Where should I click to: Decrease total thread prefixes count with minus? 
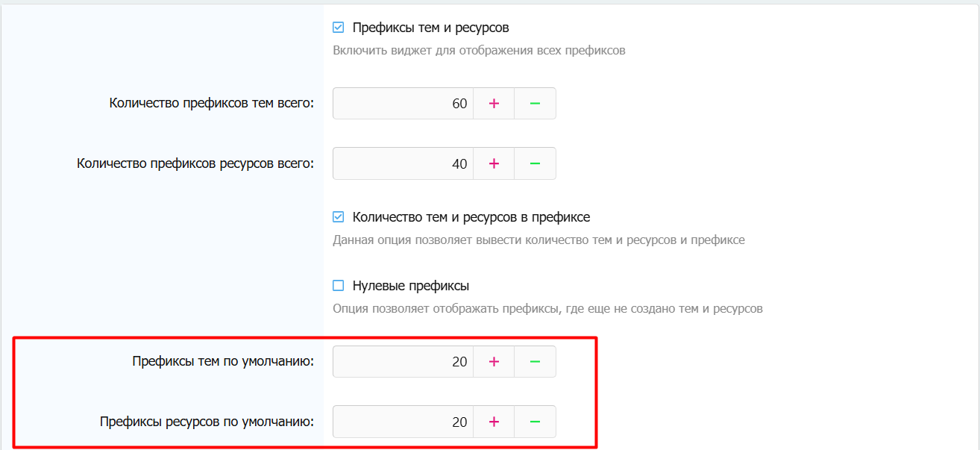point(535,104)
